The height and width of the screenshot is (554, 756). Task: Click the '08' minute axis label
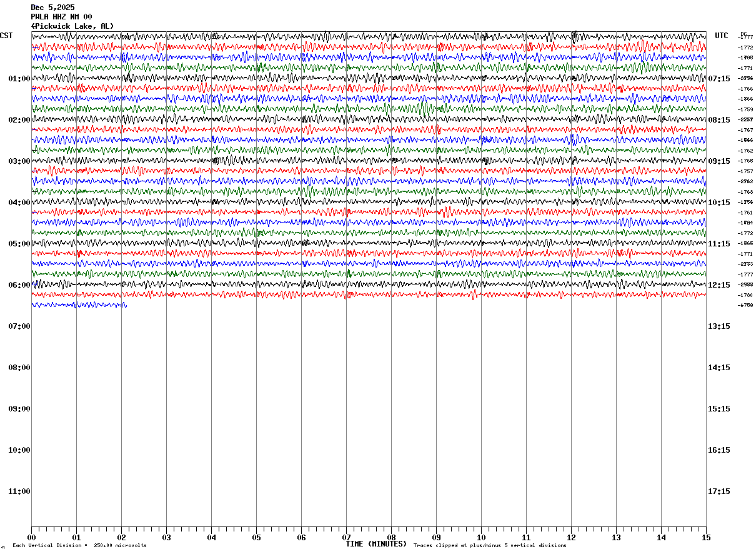tap(391, 537)
